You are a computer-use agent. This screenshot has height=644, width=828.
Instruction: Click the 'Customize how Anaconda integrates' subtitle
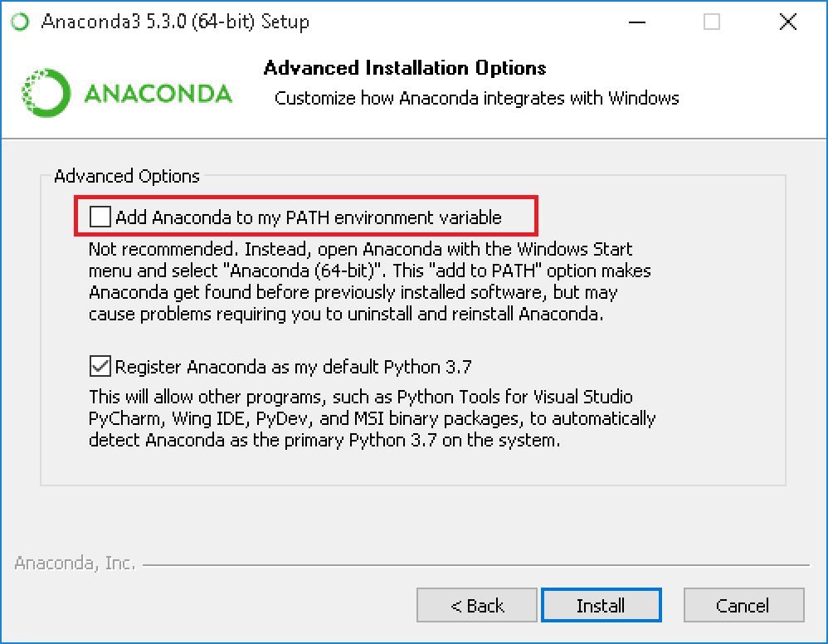coord(476,98)
